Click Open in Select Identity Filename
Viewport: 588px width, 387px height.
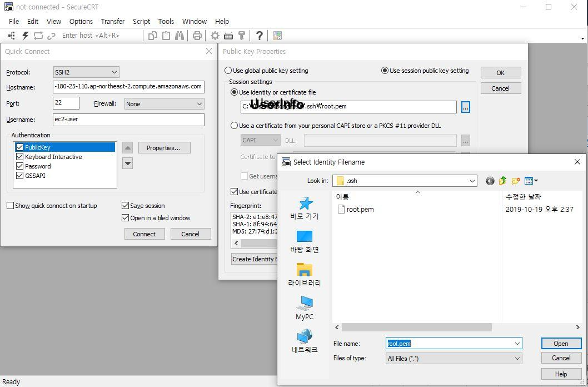(561, 344)
